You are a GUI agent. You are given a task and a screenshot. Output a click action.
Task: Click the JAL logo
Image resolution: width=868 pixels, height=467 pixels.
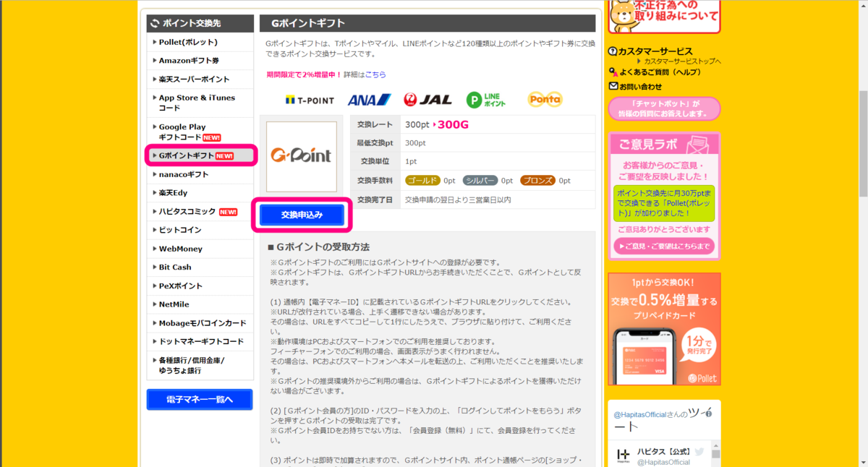point(427,100)
